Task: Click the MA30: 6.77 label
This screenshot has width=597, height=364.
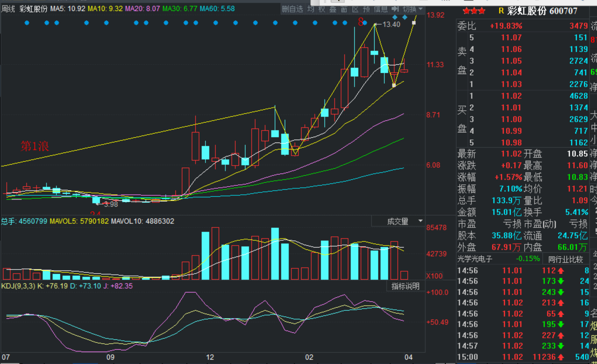Action: (x=180, y=9)
